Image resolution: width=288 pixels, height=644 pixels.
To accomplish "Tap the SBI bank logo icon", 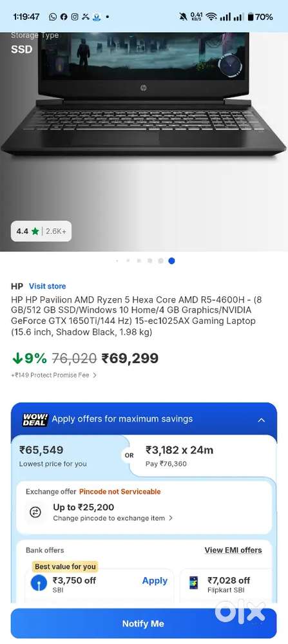I will tap(39, 582).
